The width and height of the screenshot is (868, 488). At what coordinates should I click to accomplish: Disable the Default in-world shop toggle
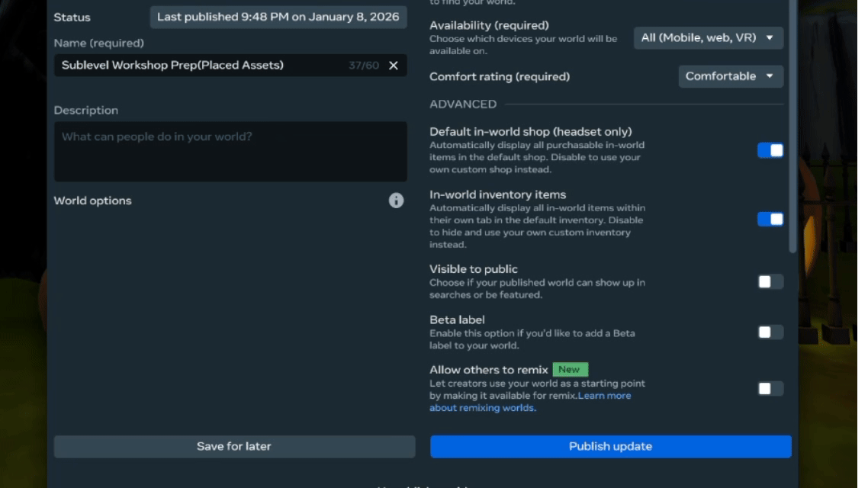tap(770, 150)
